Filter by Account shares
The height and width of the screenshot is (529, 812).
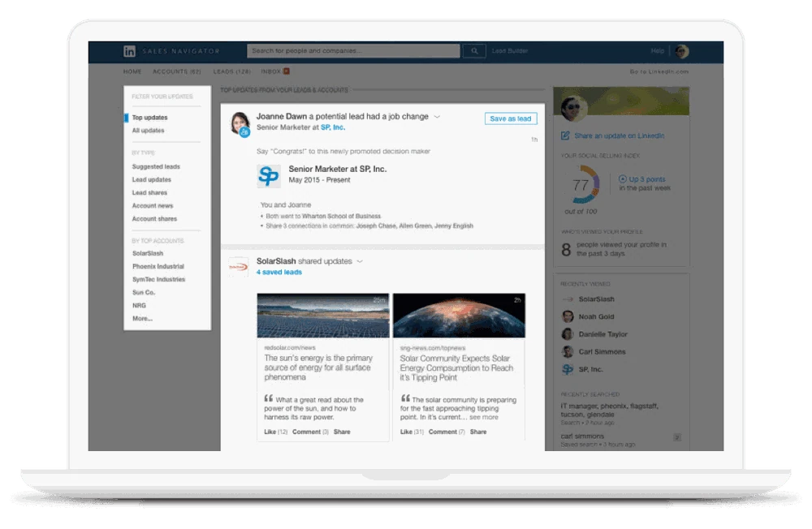pyautogui.click(x=154, y=219)
